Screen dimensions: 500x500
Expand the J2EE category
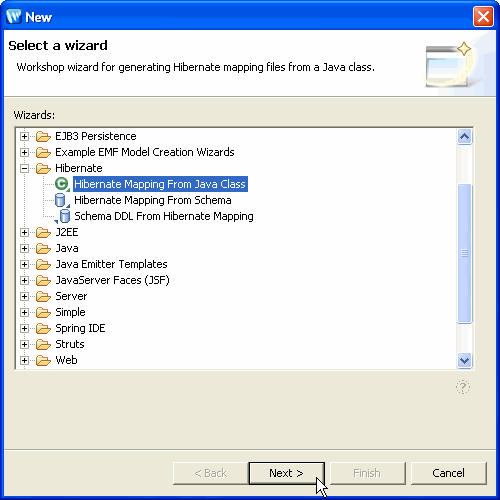(24, 232)
